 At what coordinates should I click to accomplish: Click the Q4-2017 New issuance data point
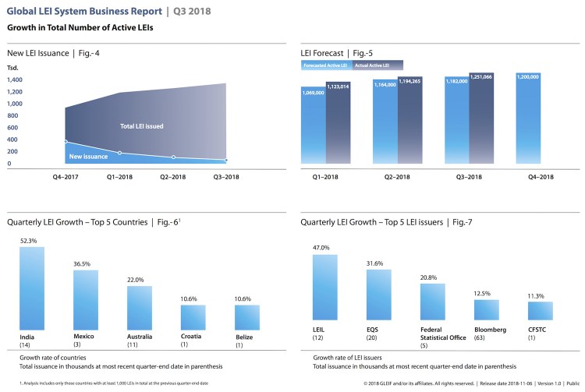66,142
